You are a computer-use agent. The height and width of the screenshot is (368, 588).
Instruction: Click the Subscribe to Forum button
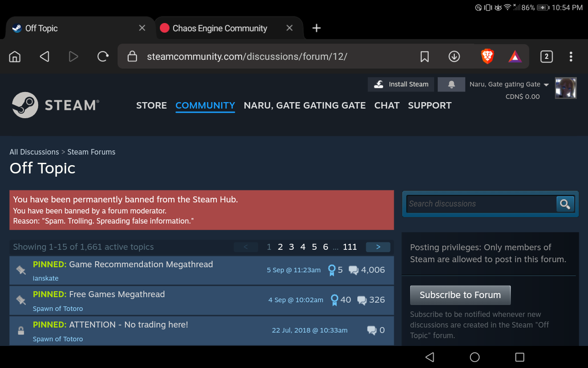tap(460, 295)
